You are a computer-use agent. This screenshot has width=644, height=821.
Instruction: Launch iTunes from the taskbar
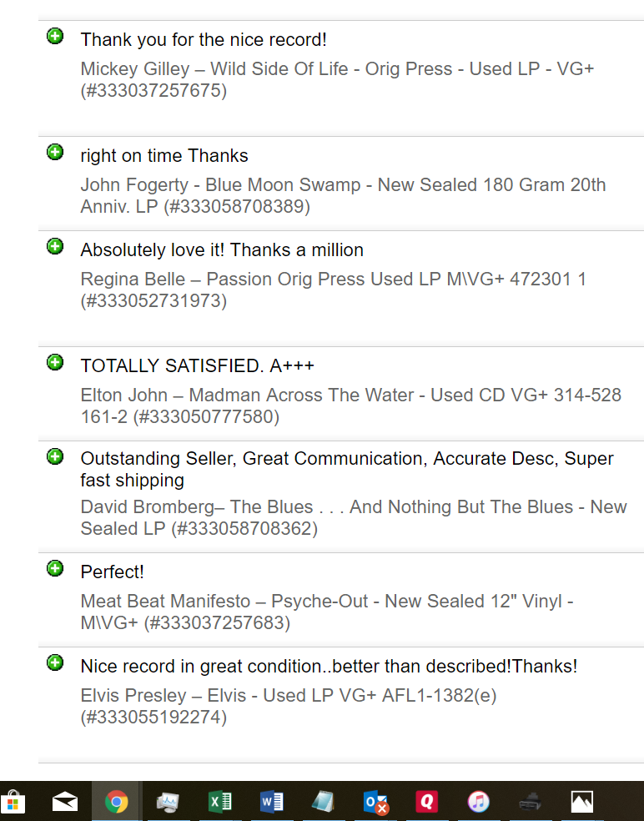[x=478, y=802]
